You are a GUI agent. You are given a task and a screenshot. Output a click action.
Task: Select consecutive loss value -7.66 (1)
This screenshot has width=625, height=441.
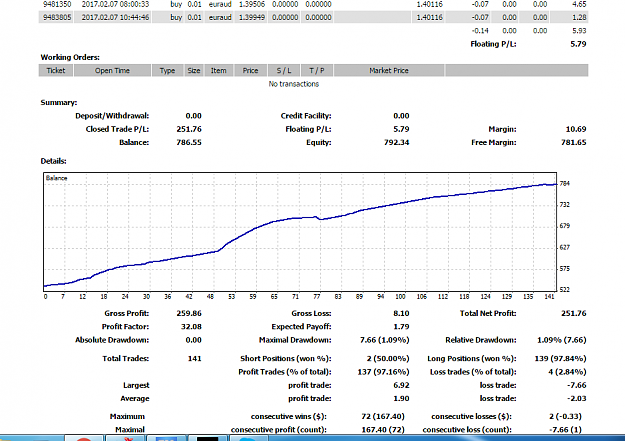point(565,430)
